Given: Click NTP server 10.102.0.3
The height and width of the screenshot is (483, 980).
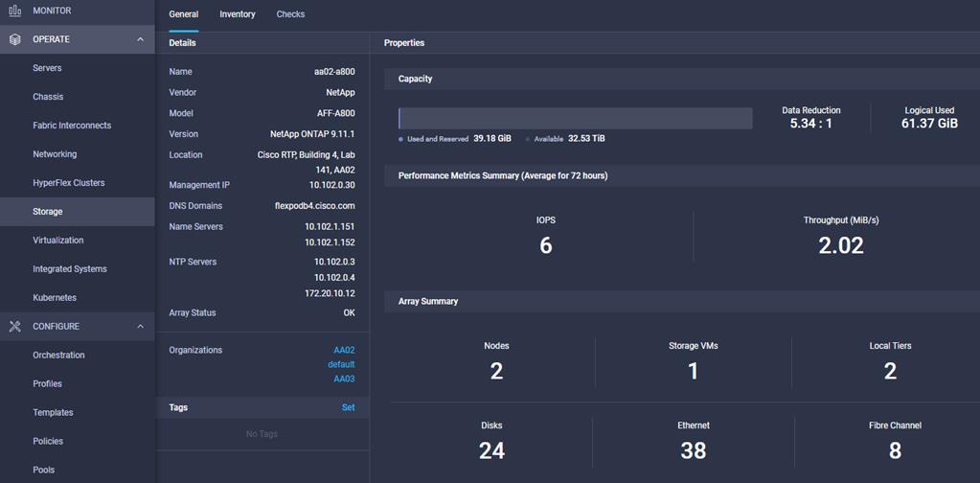Looking at the screenshot, I should [x=334, y=262].
